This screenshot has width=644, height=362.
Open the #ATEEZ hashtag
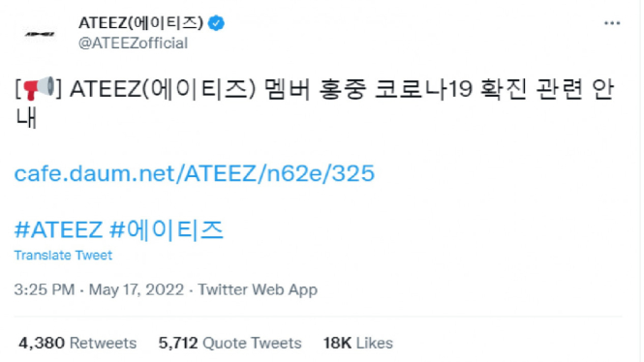tap(58, 229)
